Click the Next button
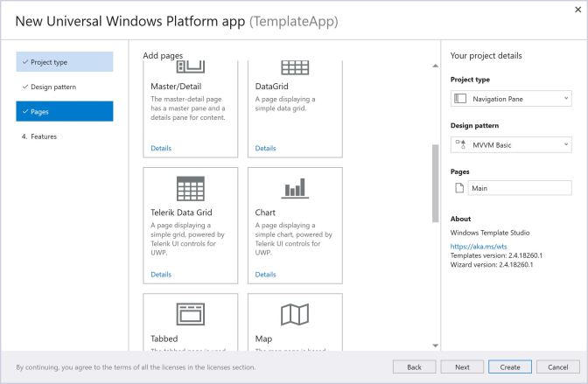The height and width of the screenshot is (384, 588). point(462,367)
